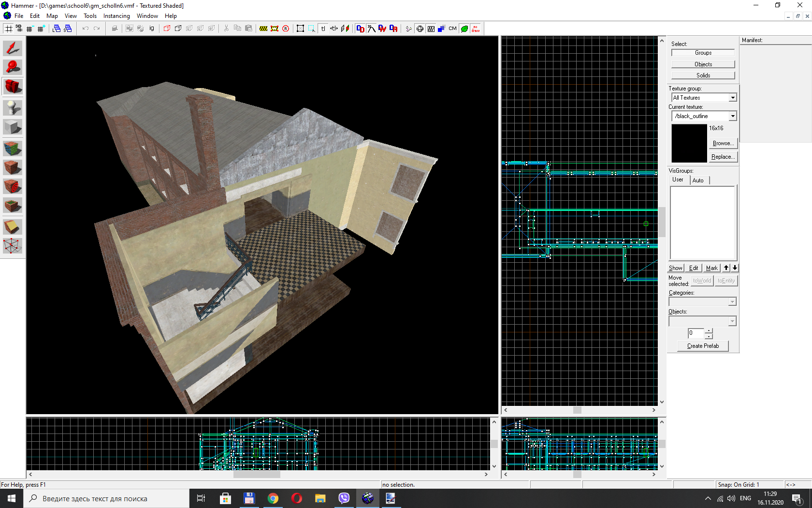Click the black current texture preview swatch
The height and width of the screenshot is (508, 812).
(x=689, y=143)
